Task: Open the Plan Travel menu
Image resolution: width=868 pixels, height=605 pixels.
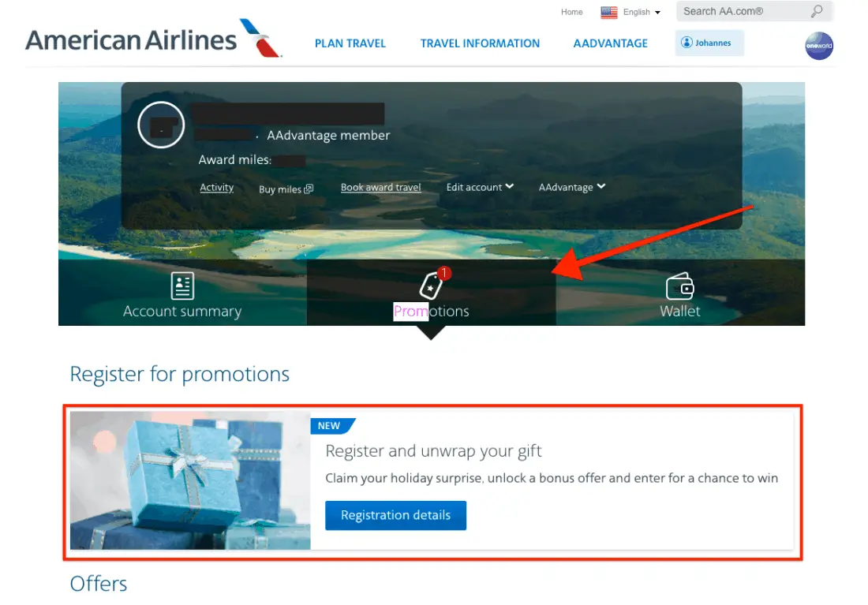Action: coord(350,43)
